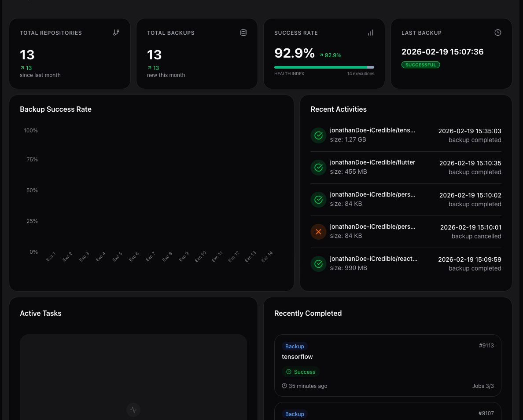Viewport: 523px width, 420px height.
Task: Click the 2026-02-19 15:10:35 timestamp
Action: click(470, 163)
